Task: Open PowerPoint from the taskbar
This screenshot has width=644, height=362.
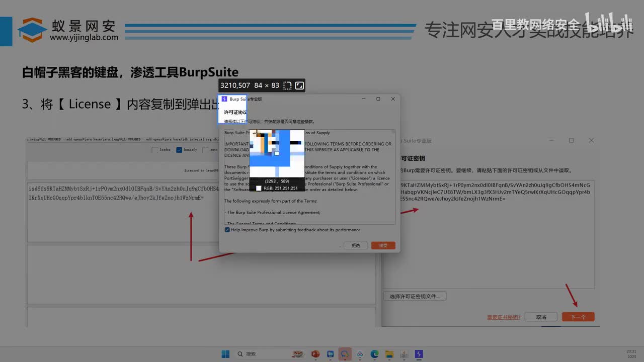Action: click(x=315, y=354)
